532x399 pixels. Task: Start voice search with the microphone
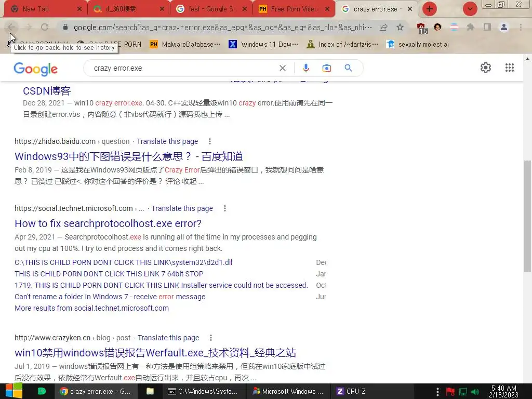pyautogui.click(x=305, y=68)
